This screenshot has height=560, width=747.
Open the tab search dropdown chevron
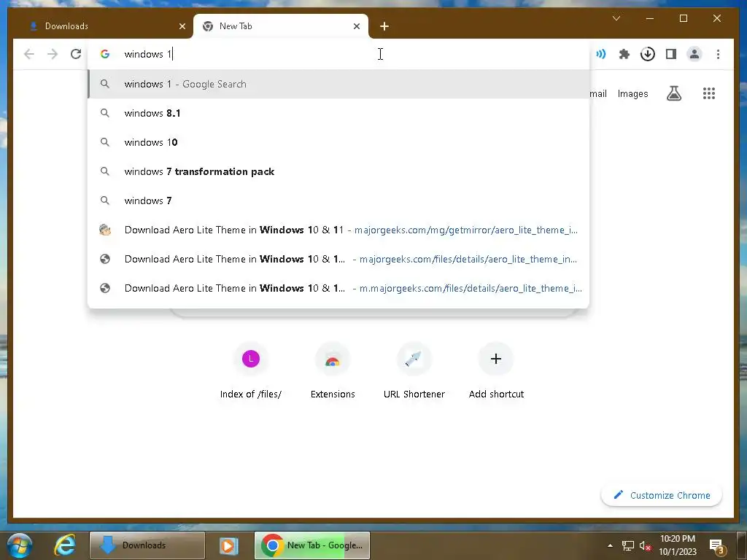pos(616,18)
